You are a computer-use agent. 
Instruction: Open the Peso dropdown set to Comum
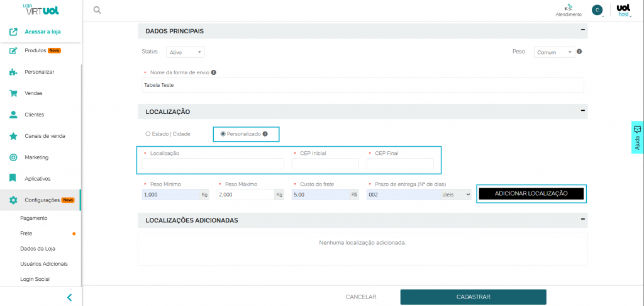click(553, 53)
